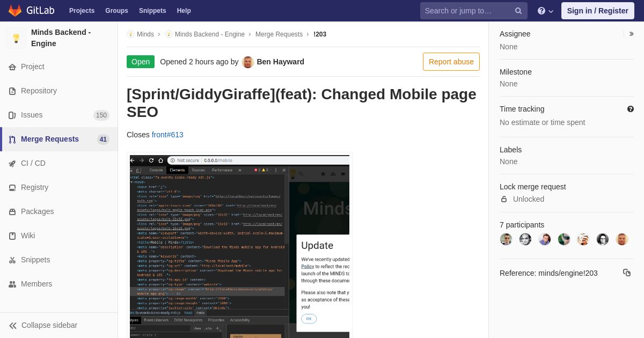Open the fifth participant avatar
The width and height of the screenshot is (644, 338).
pos(583,239)
